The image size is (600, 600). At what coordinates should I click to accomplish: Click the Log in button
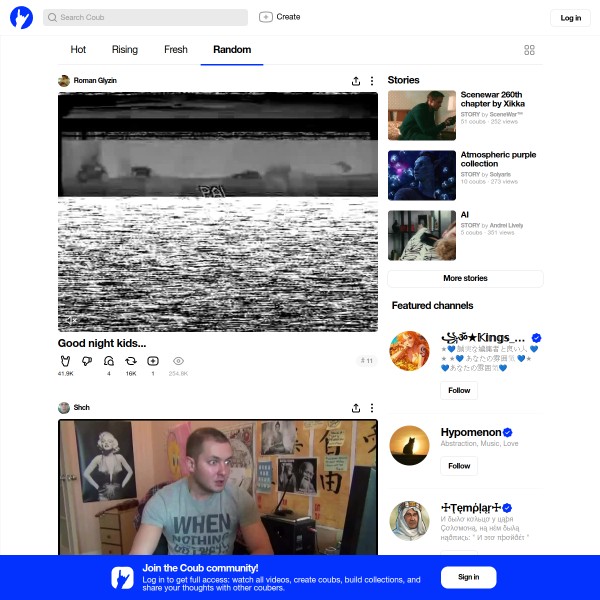pos(570,18)
